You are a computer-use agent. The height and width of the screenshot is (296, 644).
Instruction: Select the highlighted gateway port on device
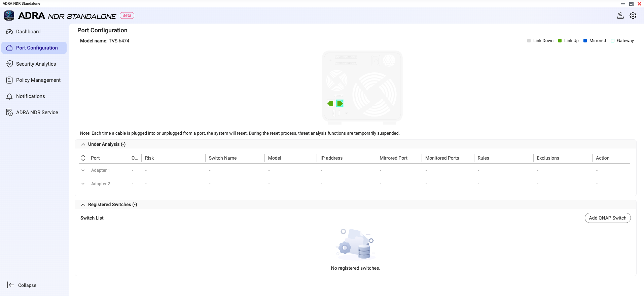pos(340,103)
